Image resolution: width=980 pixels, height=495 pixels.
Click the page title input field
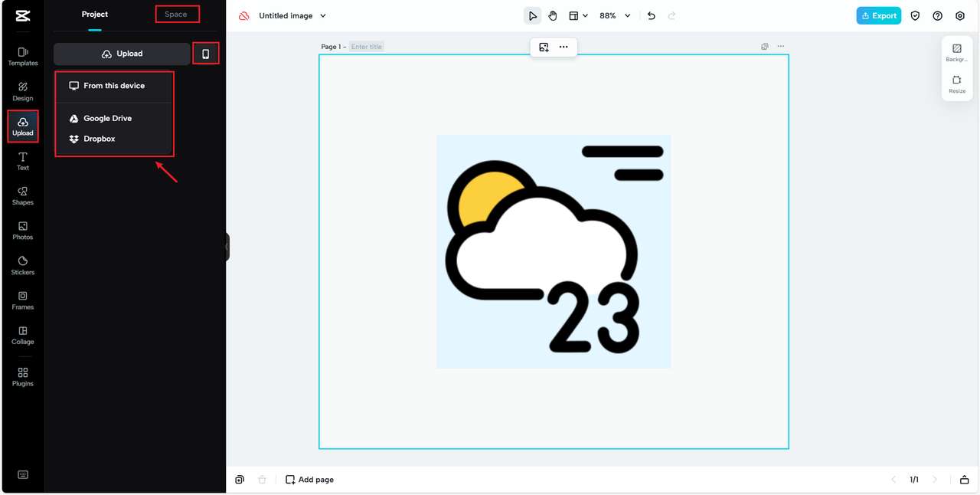(x=367, y=47)
